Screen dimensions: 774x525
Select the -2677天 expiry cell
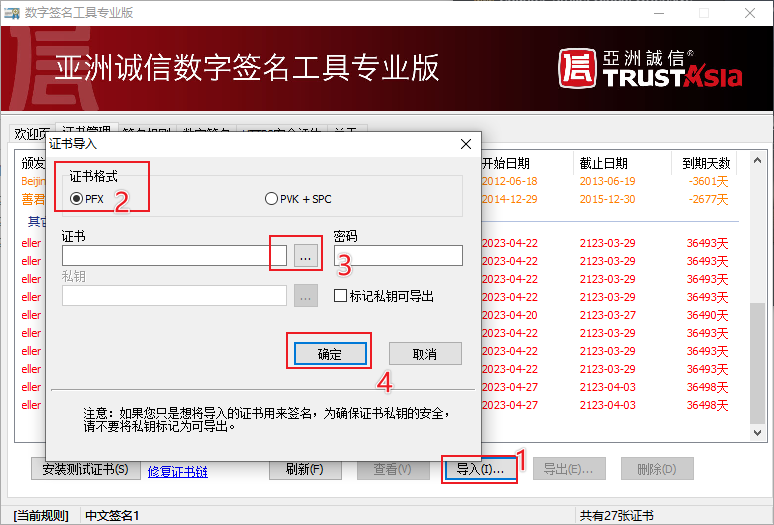(x=708, y=199)
